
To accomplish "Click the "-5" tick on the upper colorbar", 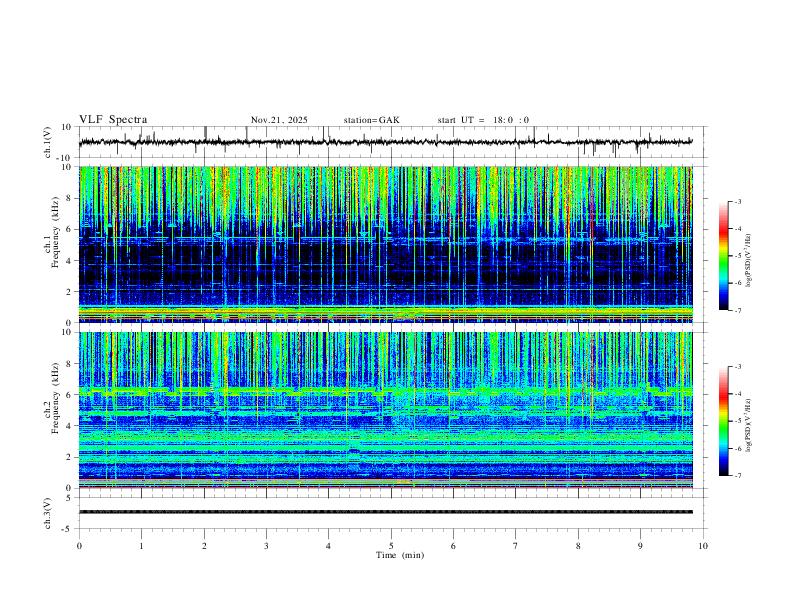I will (x=737, y=256).
